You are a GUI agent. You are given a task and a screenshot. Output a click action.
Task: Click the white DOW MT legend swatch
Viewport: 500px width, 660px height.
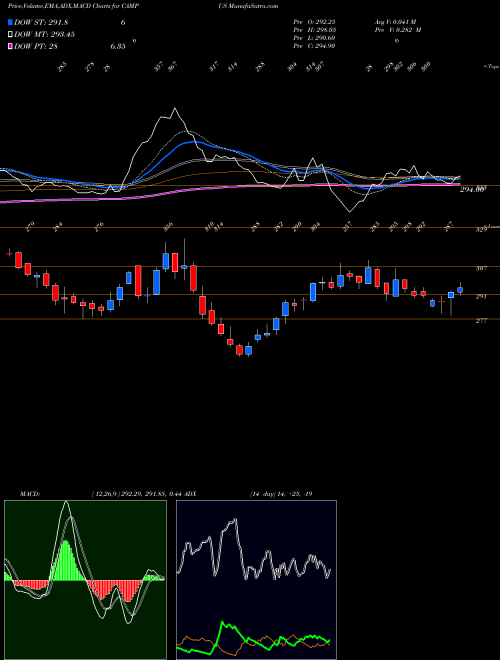tap(11, 34)
